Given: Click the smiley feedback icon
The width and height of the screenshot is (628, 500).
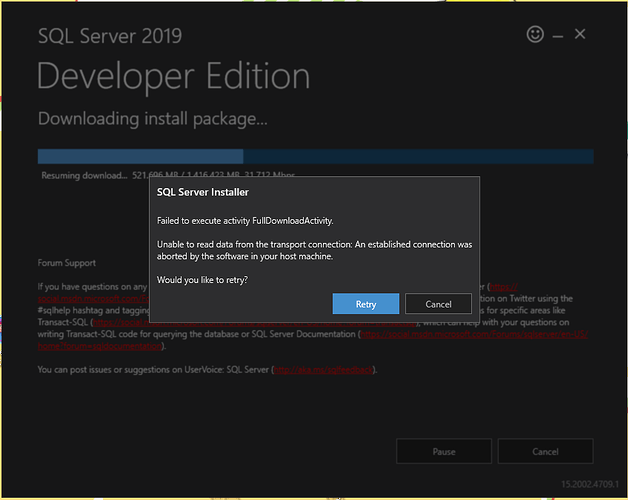Looking at the screenshot, I should coord(535,34).
